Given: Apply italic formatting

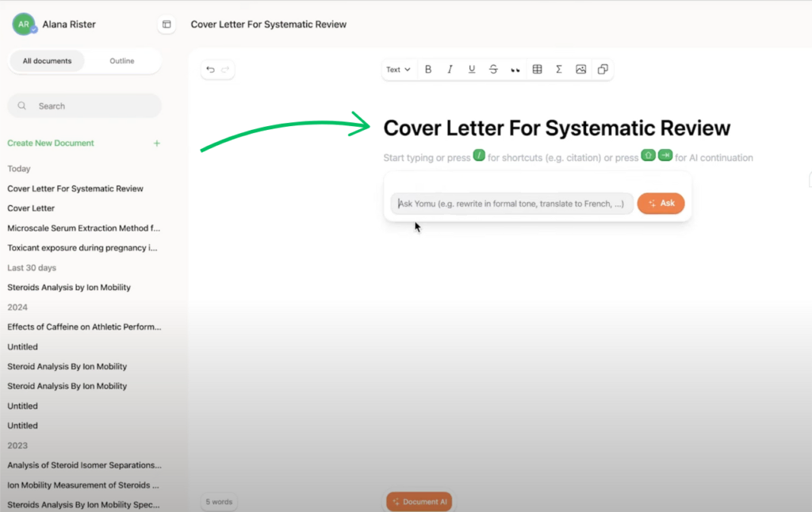Looking at the screenshot, I should tap(450, 70).
